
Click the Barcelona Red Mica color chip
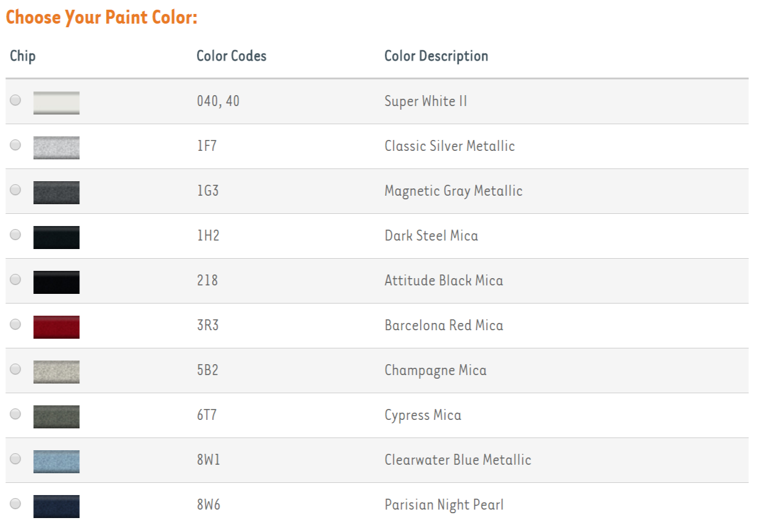coord(56,327)
